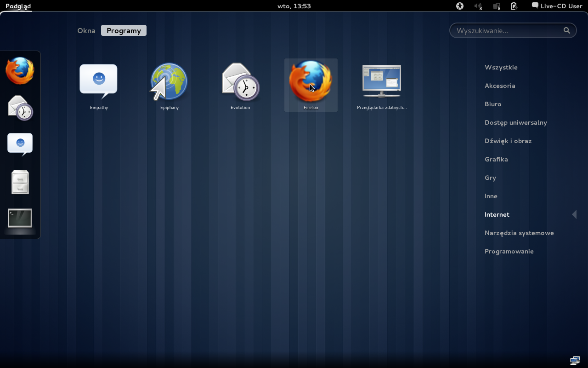This screenshot has width=588, height=368.
Task: Open Przeglądarka zdalnych pulpitów application
Action: (x=382, y=85)
